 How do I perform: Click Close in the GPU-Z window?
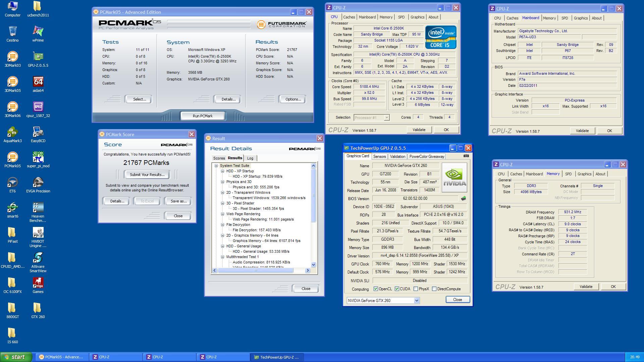click(458, 300)
